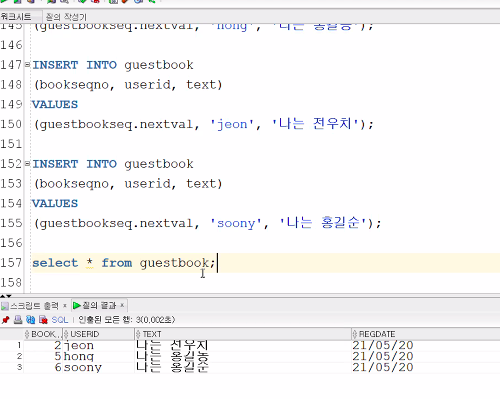Close the 질의 결과 tab
Viewport: 500px width, 399px height.
tap(122, 305)
